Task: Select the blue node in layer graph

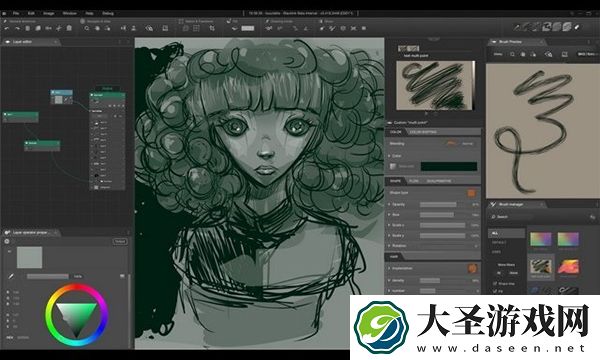Action: pyautogui.click(x=62, y=97)
